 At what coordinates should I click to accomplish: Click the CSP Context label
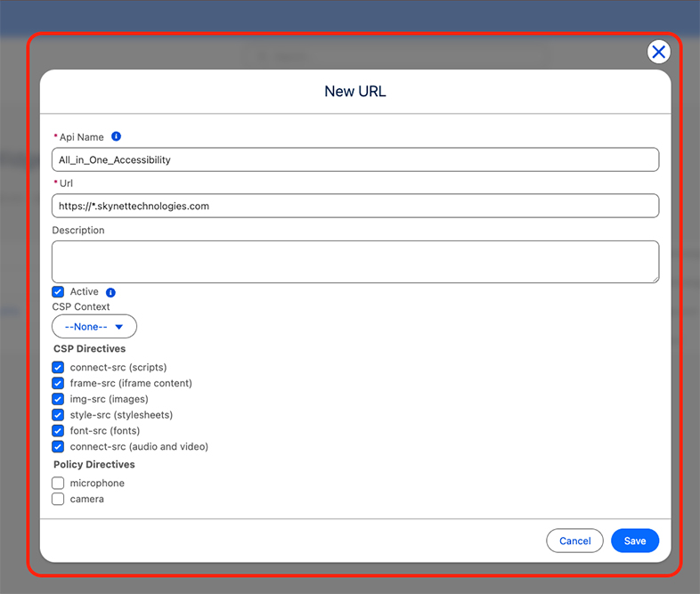(81, 306)
